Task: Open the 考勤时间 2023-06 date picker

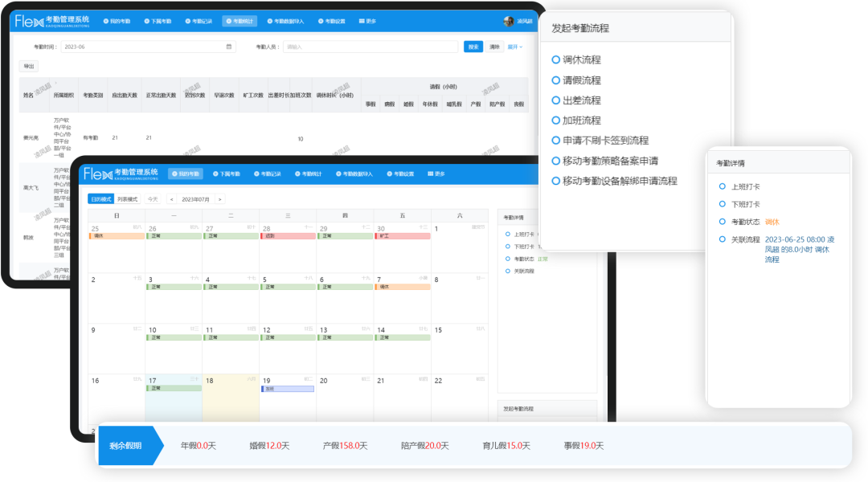Action: coord(145,47)
